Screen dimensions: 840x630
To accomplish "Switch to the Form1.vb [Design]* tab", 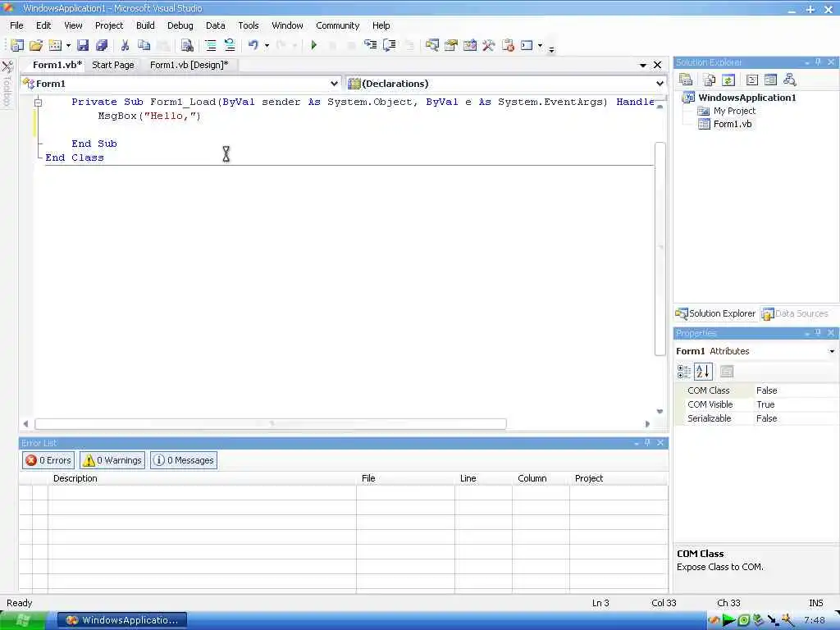I will [189, 65].
